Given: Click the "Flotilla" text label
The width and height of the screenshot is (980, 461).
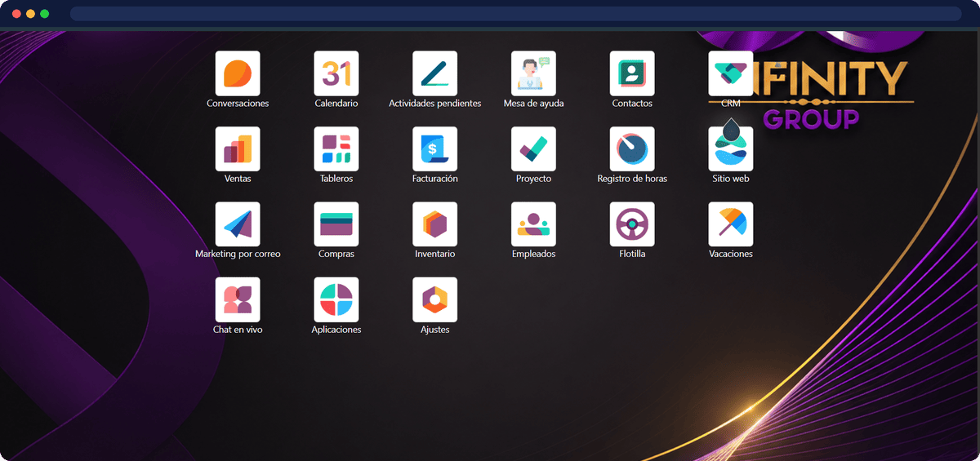Looking at the screenshot, I should click(632, 254).
